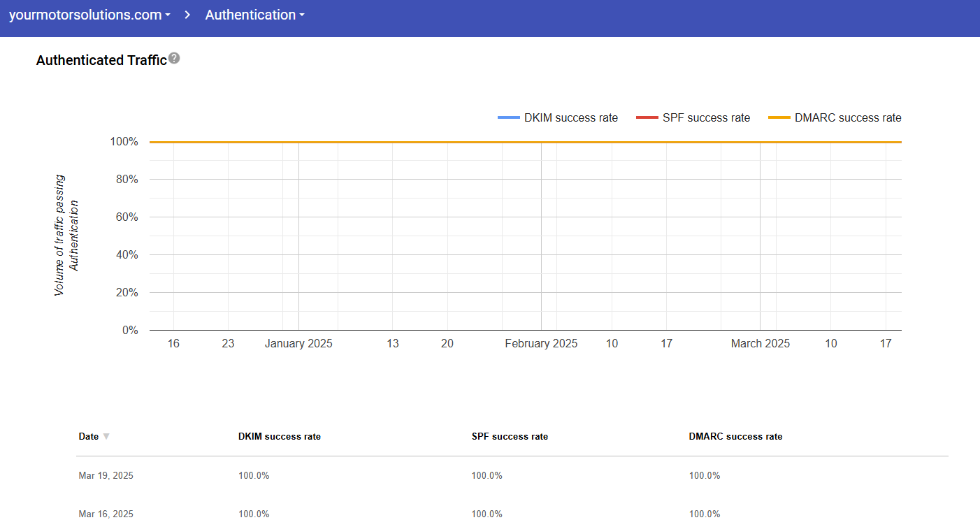Click the help icon beside Authenticated Traffic
980x527 pixels.
(174, 59)
